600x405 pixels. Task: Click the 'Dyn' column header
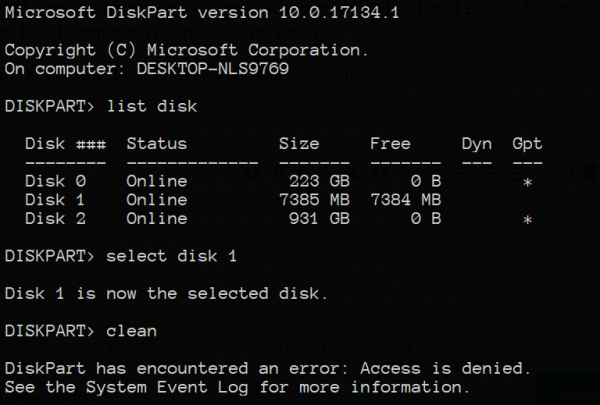click(477, 144)
